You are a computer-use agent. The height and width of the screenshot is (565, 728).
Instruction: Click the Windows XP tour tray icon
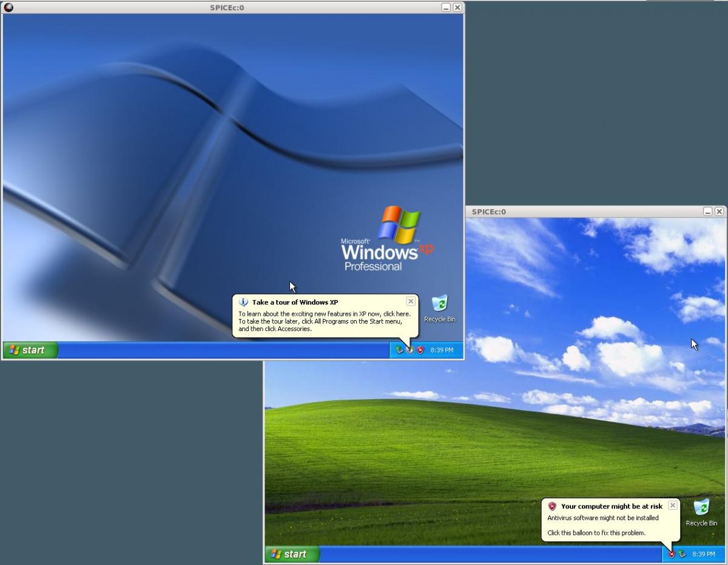coord(409,350)
